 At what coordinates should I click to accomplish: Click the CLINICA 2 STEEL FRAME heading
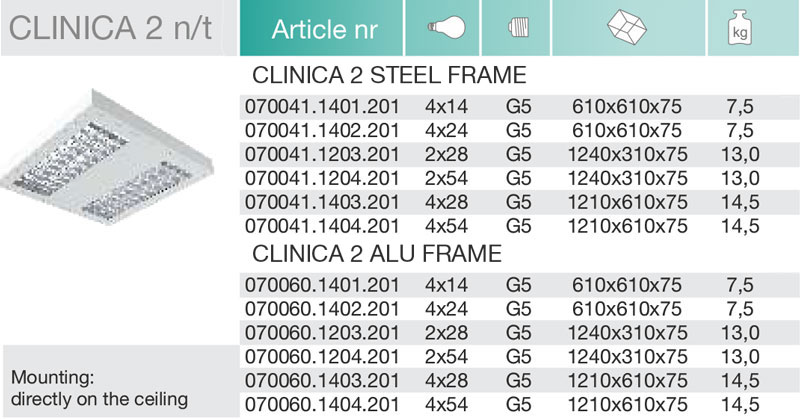pyautogui.click(x=389, y=76)
